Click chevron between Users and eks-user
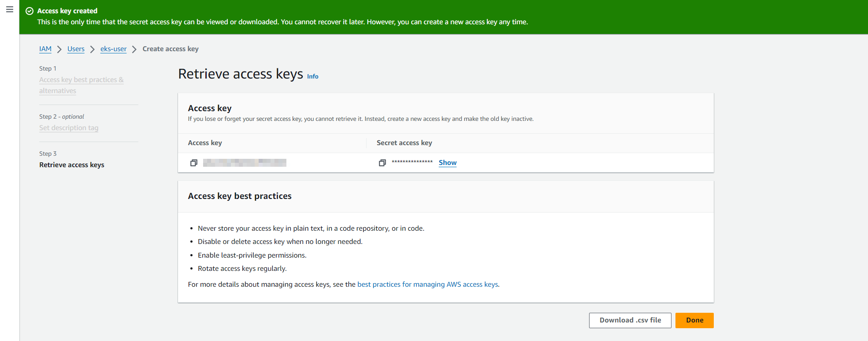The image size is (868, 341). click(93, 49)
